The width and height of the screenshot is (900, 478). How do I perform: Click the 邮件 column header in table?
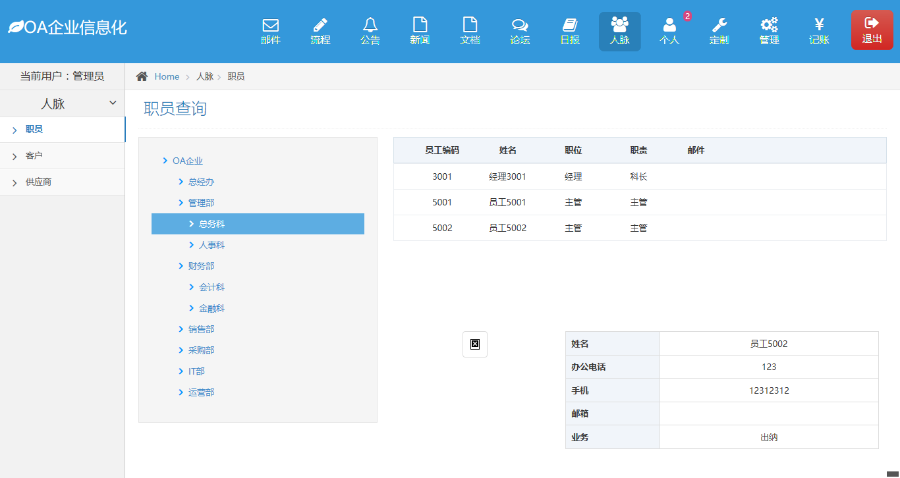pyautogui.click(x=696, y=150)
